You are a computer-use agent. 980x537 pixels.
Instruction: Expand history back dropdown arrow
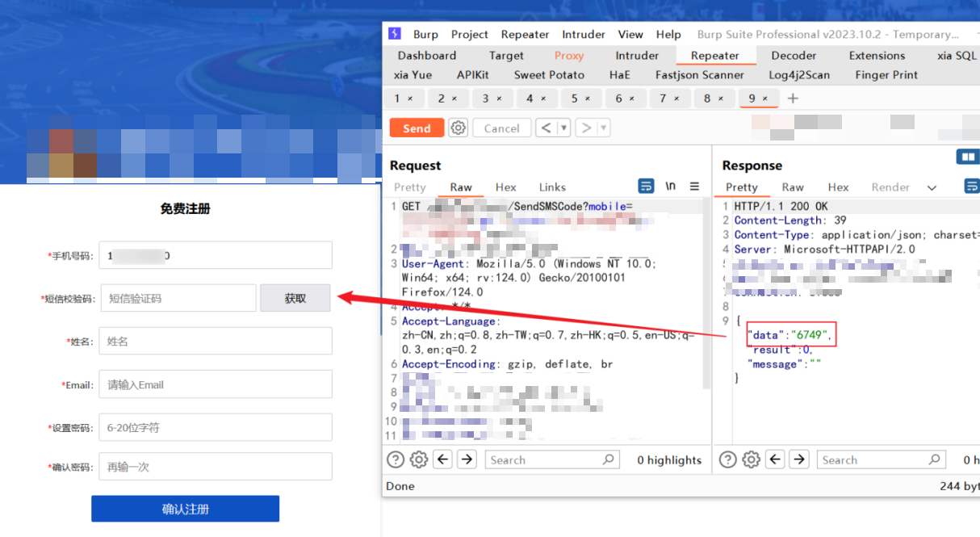tap(563, 128)
